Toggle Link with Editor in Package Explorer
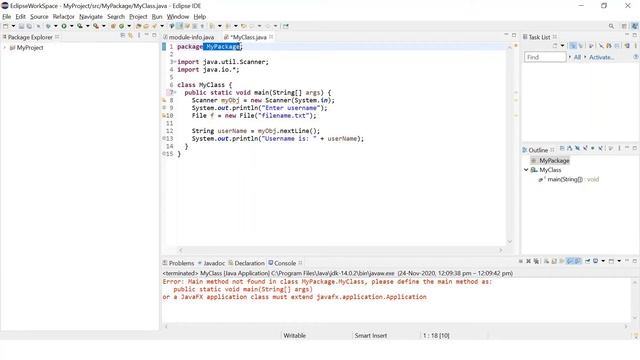This screenshot has height=360, width=640. (x=130, y=36)
